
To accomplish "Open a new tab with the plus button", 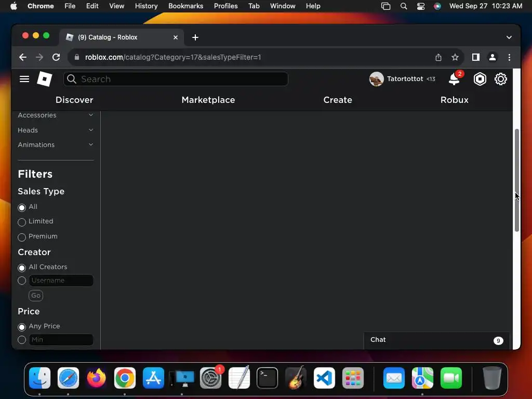I will [x=195, y=37].
